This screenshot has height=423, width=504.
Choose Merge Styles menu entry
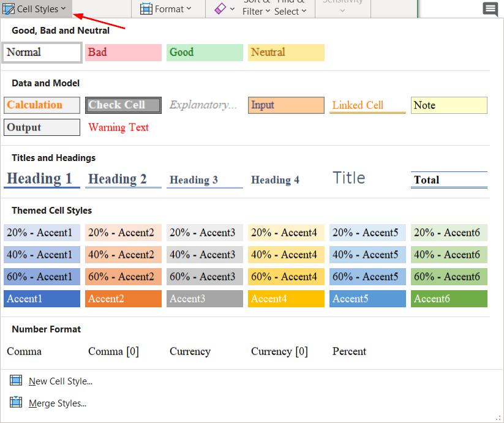tap(58, 403)
